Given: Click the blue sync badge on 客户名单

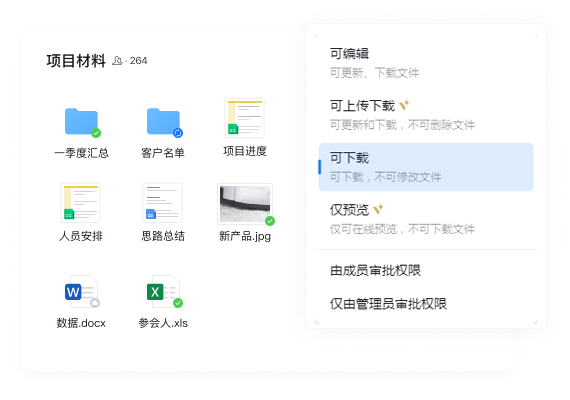Looking at the screenshot, I should point(178,133).
